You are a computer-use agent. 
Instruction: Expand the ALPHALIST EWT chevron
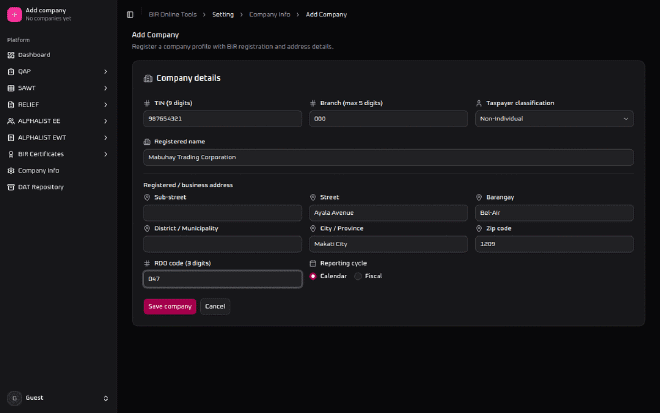click(x=106, y=138)
